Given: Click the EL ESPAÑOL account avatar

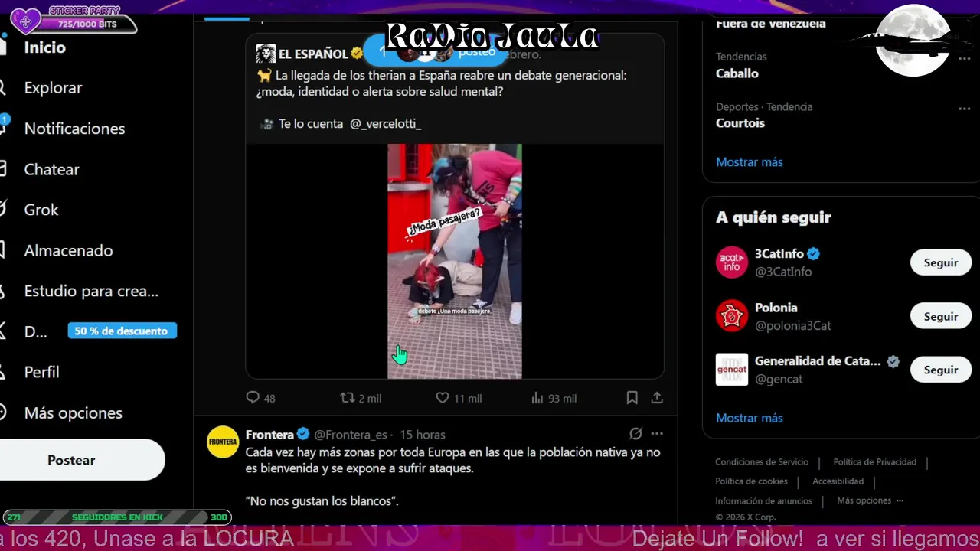Looking at the screenshot, I should coord(265,54).
